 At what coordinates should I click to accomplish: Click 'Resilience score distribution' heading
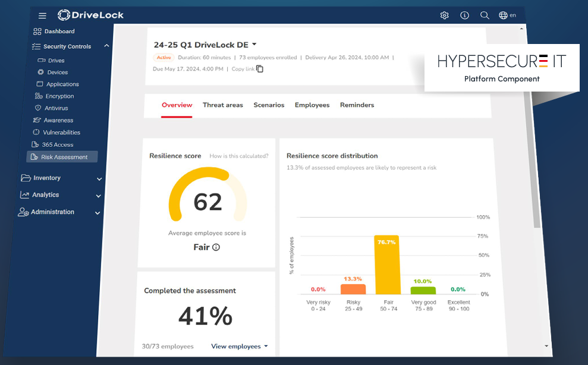click(x=332, y=156)
